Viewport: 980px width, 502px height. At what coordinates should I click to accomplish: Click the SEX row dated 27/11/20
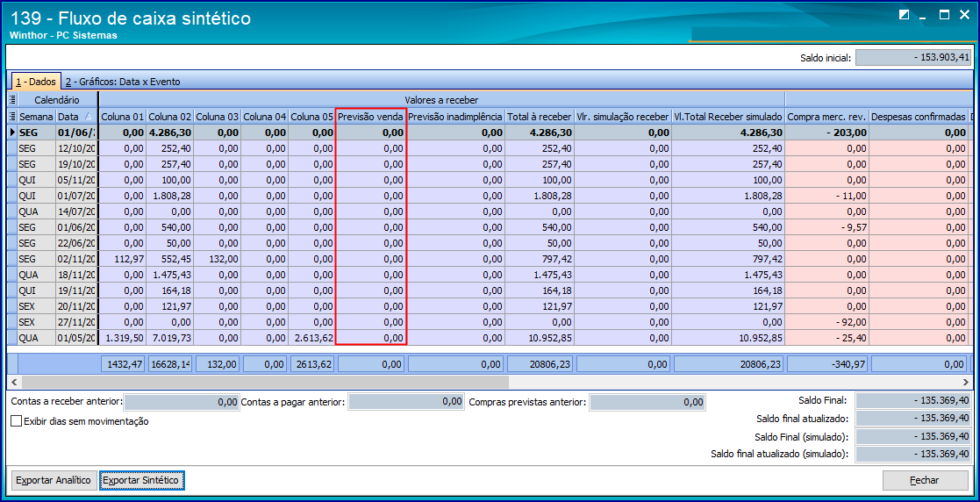point(490,322)
